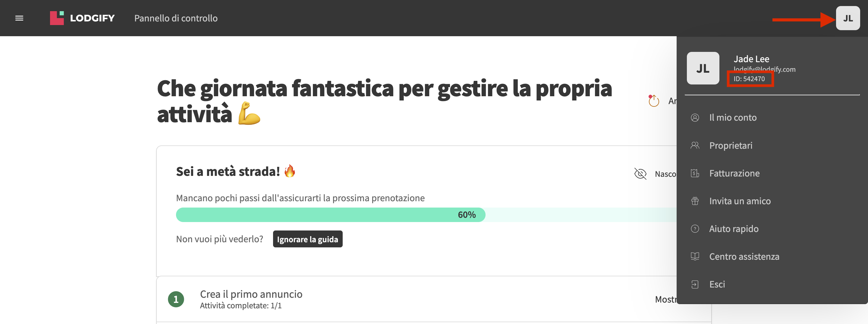Viewport: 868px width, 324px height.
Task: Click the person icon beside Il mio conto
Action: click(x=695, y=118)
